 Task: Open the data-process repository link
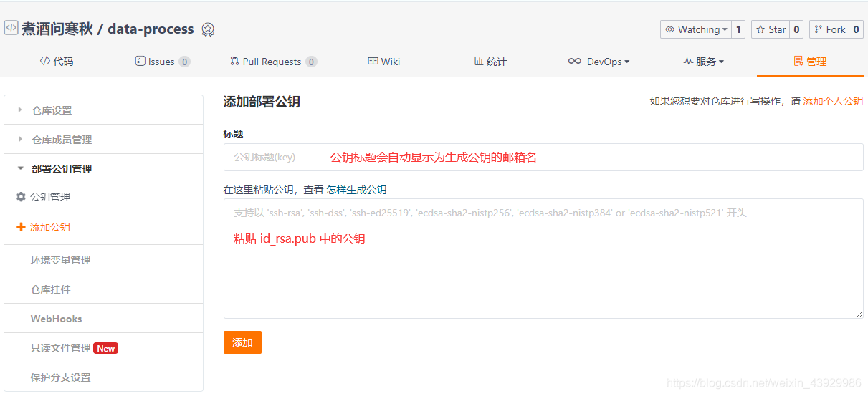151,29
